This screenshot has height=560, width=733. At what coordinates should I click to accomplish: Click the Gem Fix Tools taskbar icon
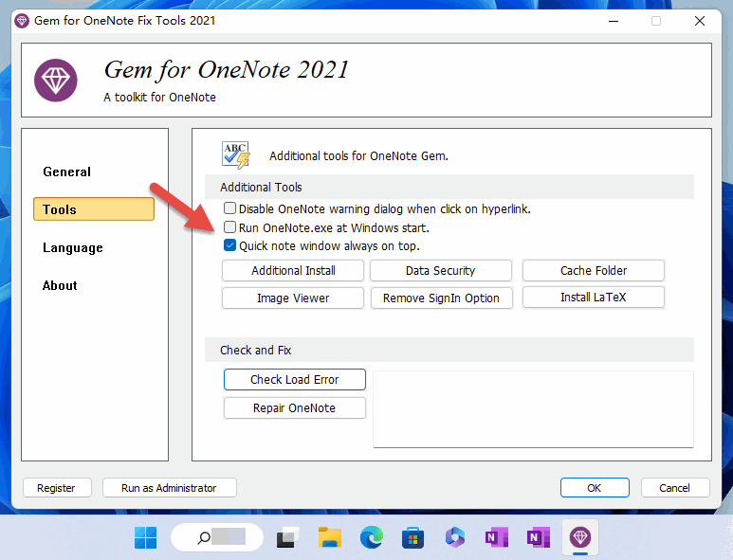(x=580, y=537)
